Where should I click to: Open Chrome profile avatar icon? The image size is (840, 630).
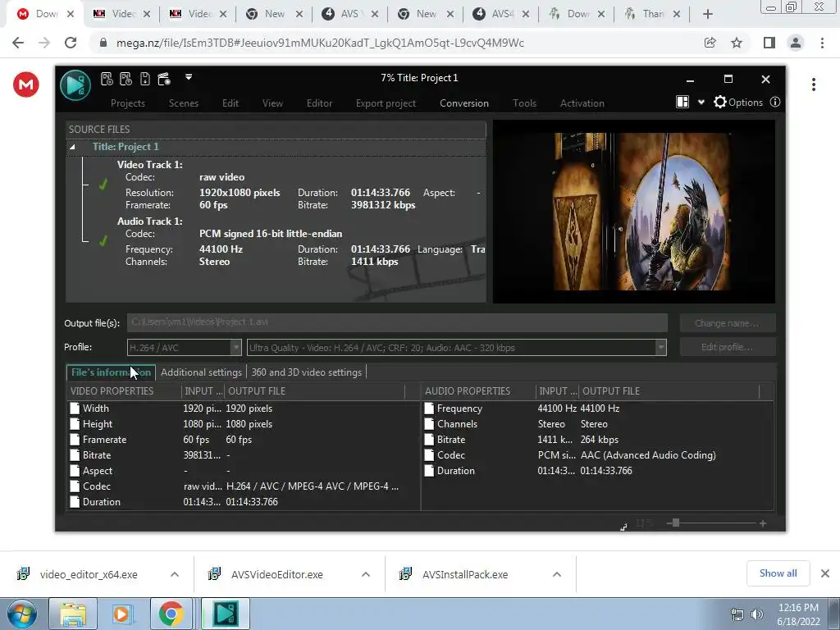pyautogui.click(x=796, y=43)
